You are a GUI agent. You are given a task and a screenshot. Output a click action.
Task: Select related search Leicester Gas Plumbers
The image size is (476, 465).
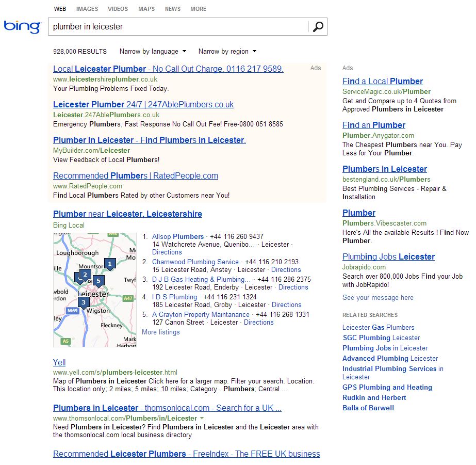tap(378, 327)
